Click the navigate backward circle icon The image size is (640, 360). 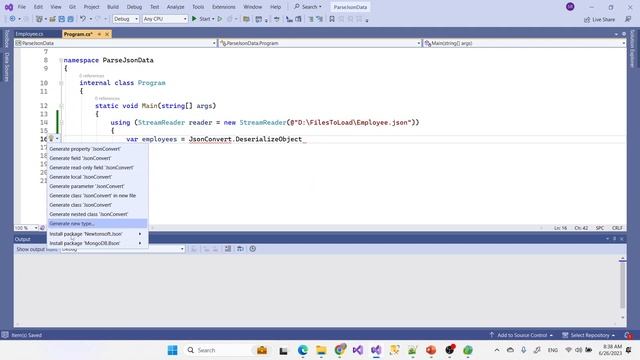pos(12,19)
